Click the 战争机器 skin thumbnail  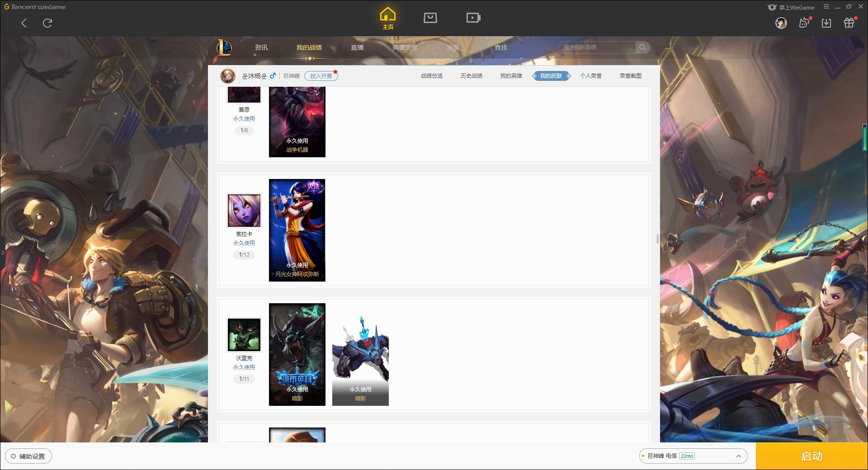coord(297,122)
